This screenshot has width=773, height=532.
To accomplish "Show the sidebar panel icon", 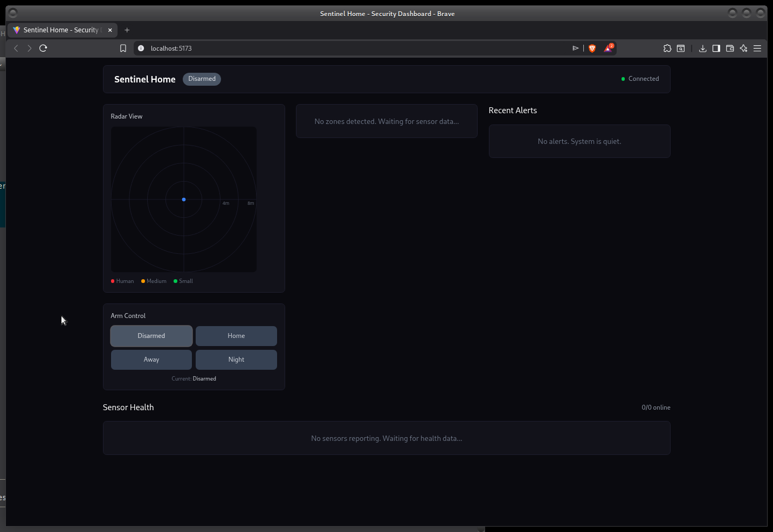I will 716,49.
